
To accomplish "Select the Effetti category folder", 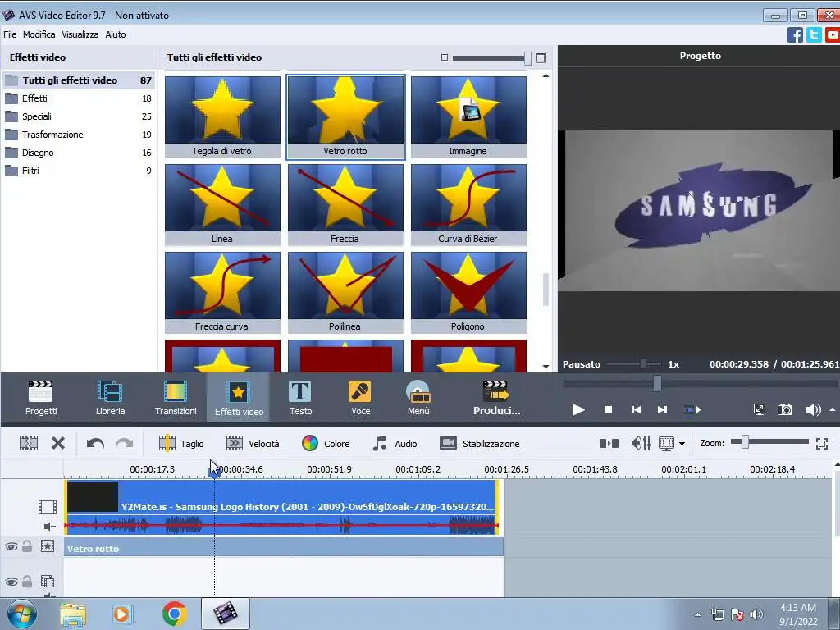I will point(79,98).
